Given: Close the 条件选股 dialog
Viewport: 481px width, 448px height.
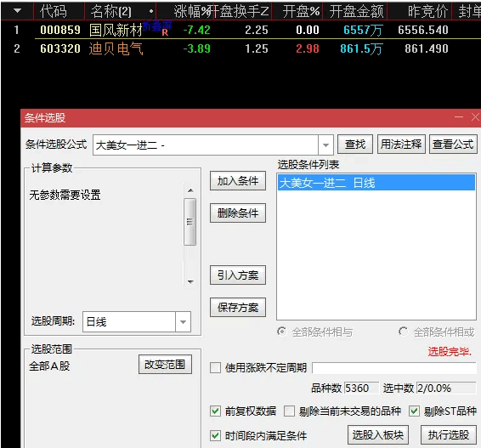Looking at the screenshot, I should pos(475,117).
